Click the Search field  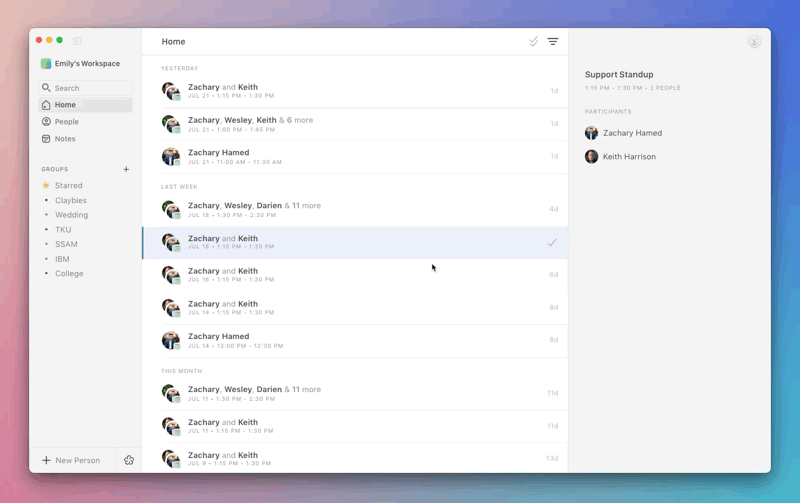(85, 88)
